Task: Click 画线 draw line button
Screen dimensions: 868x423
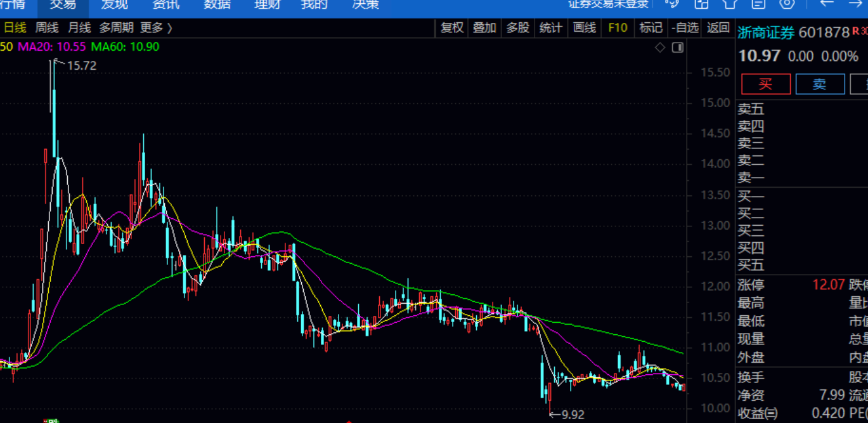Action: pyautogui.click(x=584, y=28)
